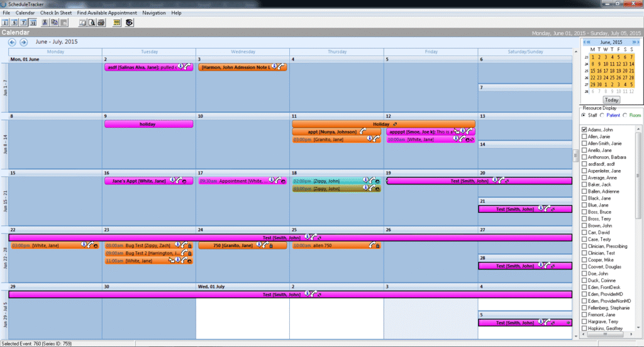Open the Navigation menu
644x347 pixels.
(154, 13)
